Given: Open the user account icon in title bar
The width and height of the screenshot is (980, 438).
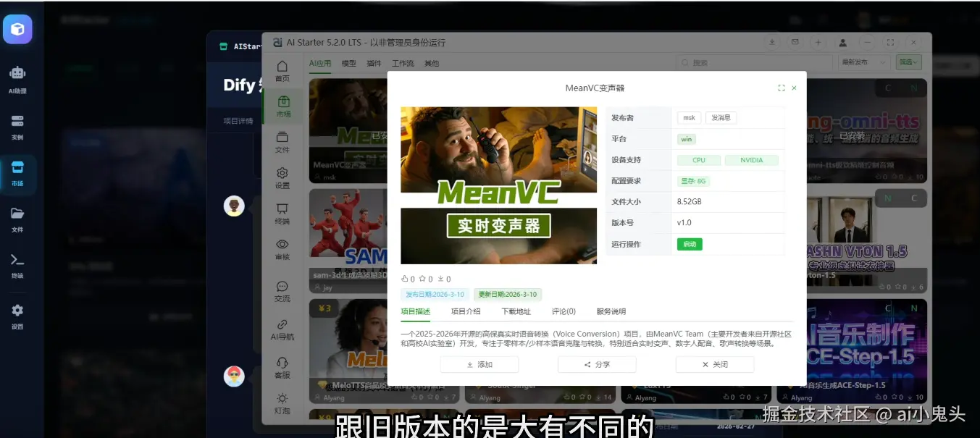Looking at the screenshot, I should [843, 43].
